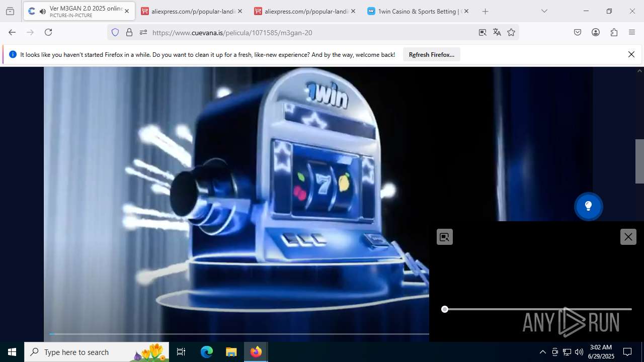Close the first aliexpress tab
The image size is (644, 362).
click(x=239, y=11)
